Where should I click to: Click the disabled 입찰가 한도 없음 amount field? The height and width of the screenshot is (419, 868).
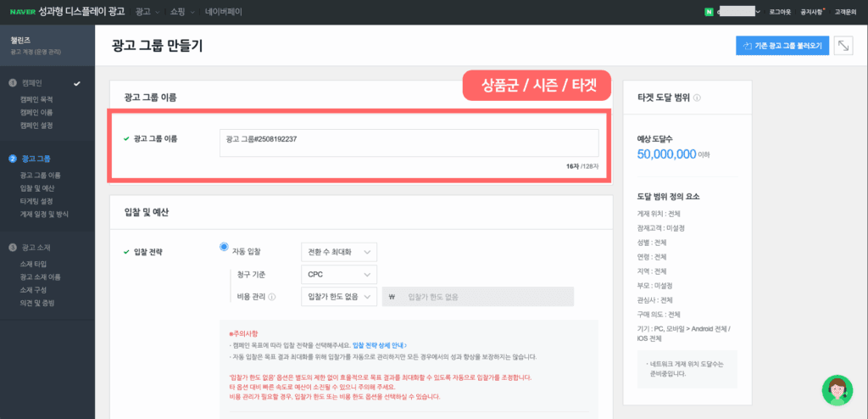coord(478,297)
